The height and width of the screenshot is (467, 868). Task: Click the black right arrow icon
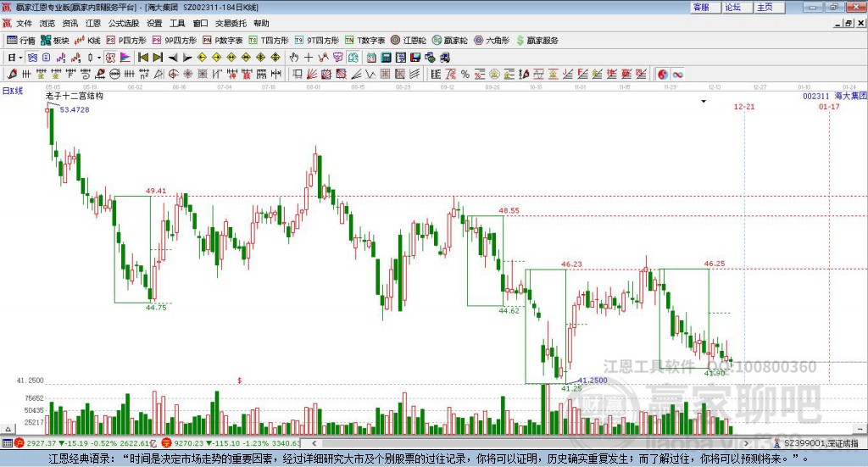[x=187, y=58]
